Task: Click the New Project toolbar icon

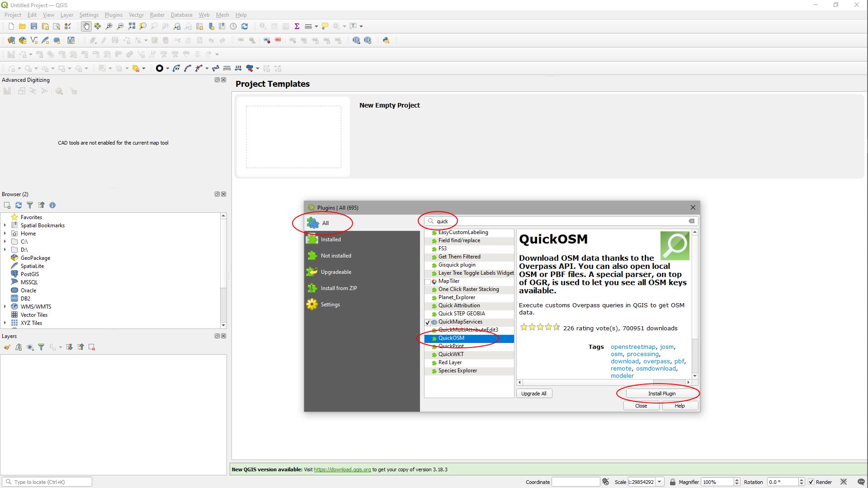Action: (11, 26)
